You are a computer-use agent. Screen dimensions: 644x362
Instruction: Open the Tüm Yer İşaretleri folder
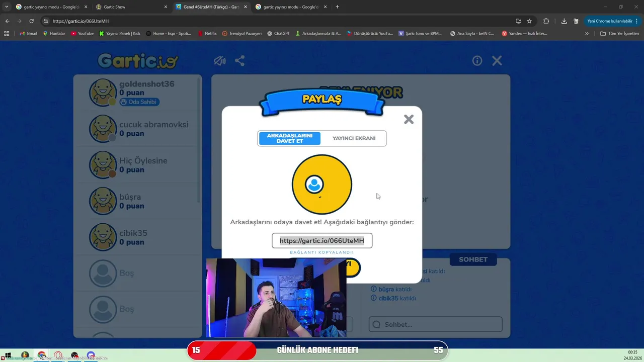coord(619,34)
